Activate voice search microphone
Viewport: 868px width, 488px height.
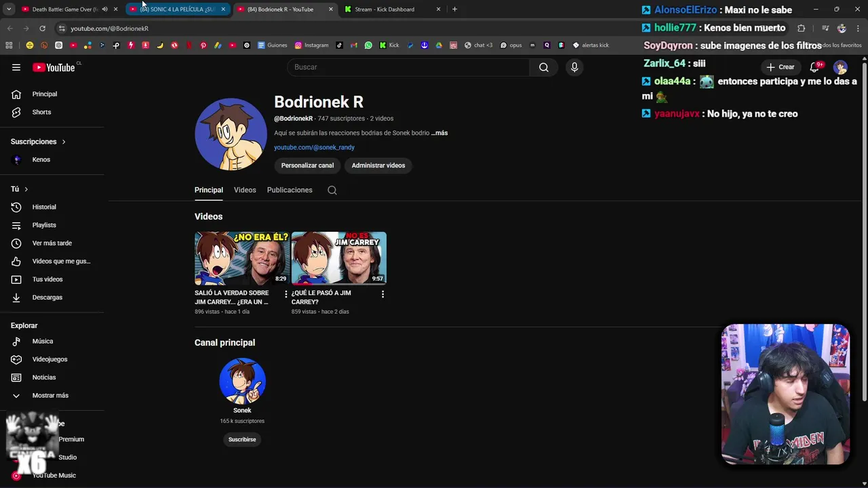(x=574, y=67)
